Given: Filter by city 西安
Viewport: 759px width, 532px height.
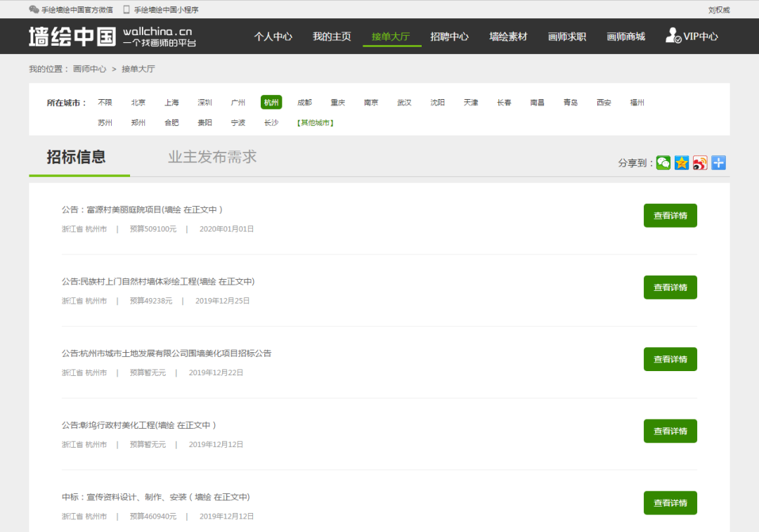Looking at the screenshot, I should 604,103.
